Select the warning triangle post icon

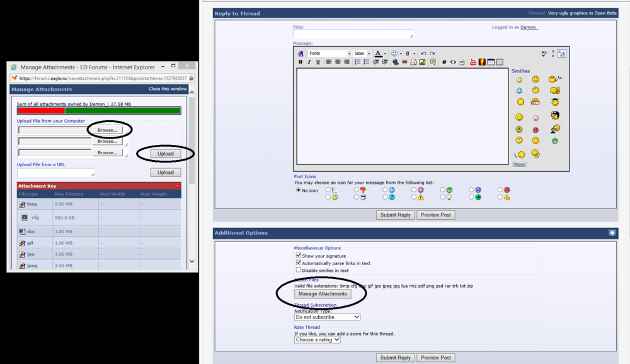tap(414, 197)
